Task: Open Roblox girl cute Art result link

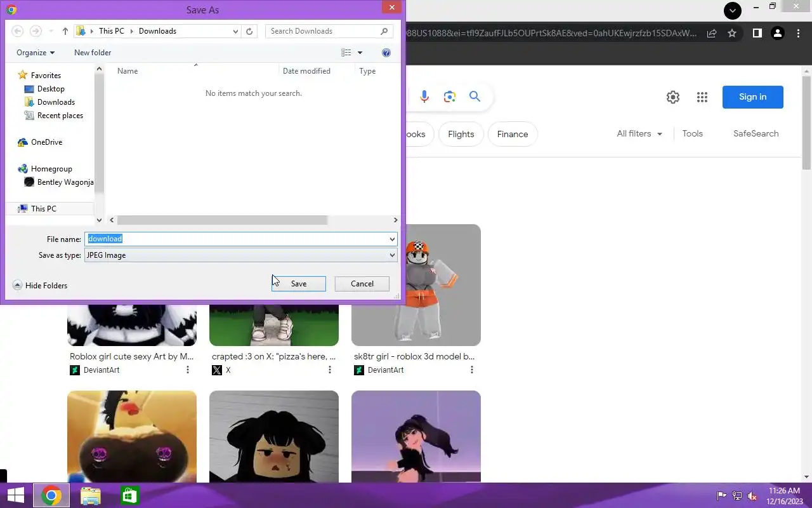Action: click(132, 357)
